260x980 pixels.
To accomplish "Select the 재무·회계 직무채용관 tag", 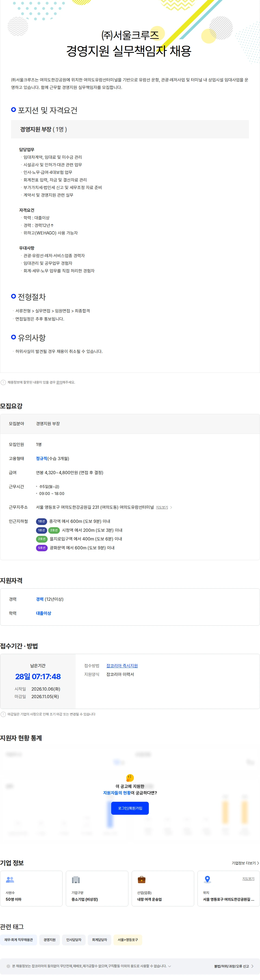I will [19, 940].
